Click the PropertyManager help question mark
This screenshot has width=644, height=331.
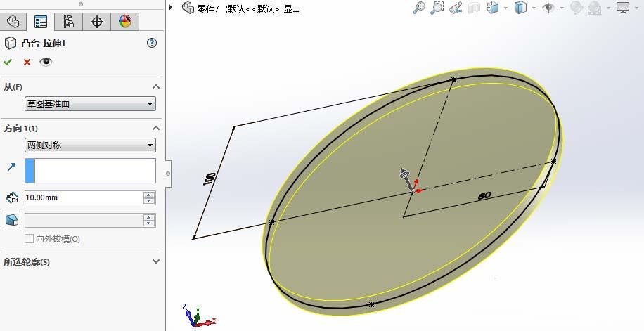coord(152,43)
